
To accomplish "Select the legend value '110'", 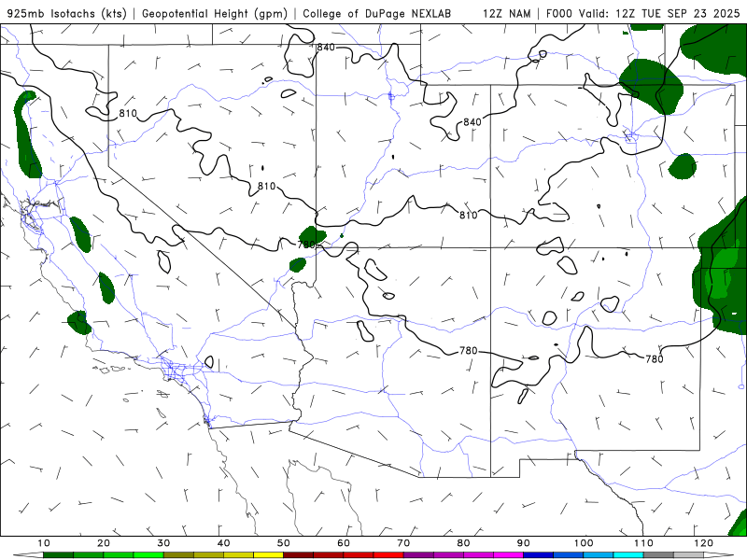I will 643,543.
